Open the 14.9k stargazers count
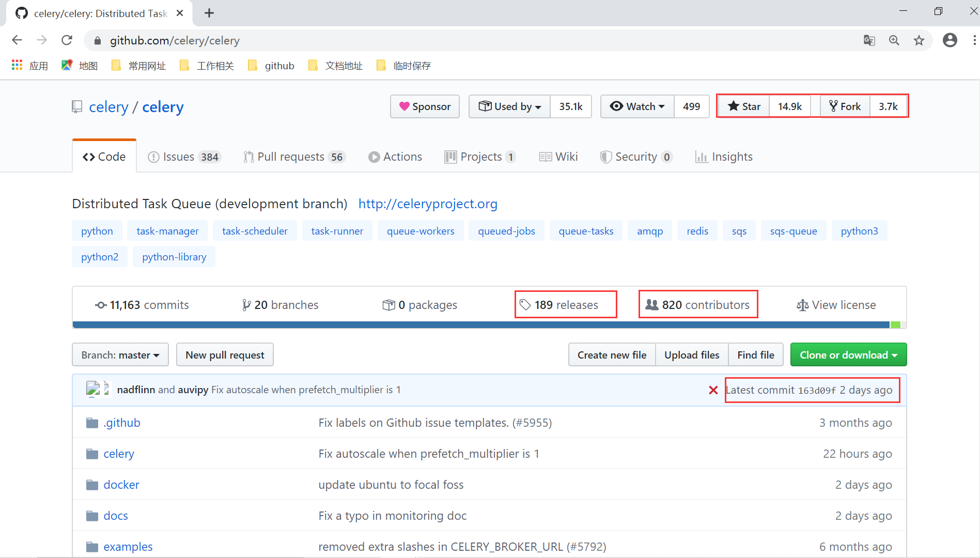 click(790, 106)
